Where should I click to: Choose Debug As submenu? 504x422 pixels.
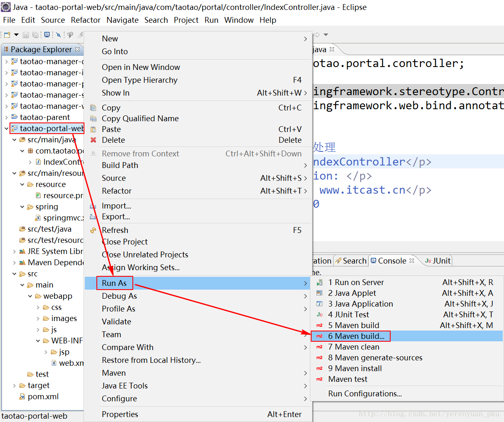click(197, 296)
